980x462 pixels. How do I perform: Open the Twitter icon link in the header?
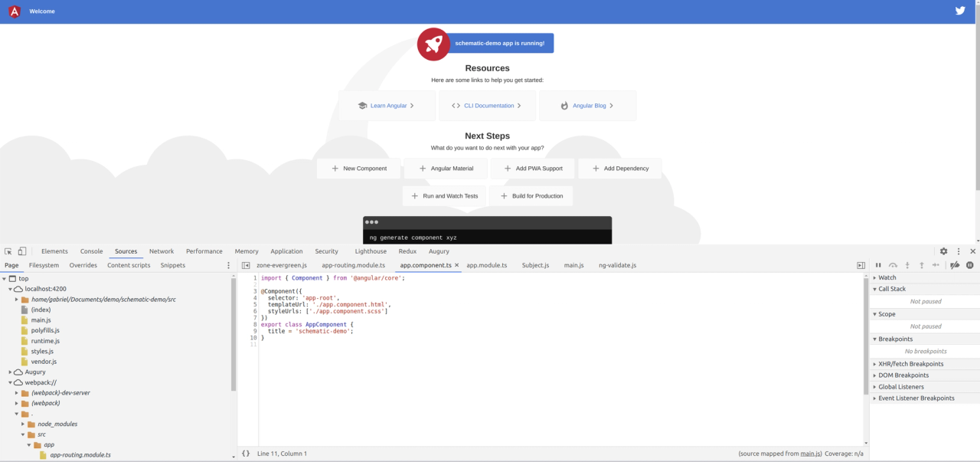tap(960, 11)
